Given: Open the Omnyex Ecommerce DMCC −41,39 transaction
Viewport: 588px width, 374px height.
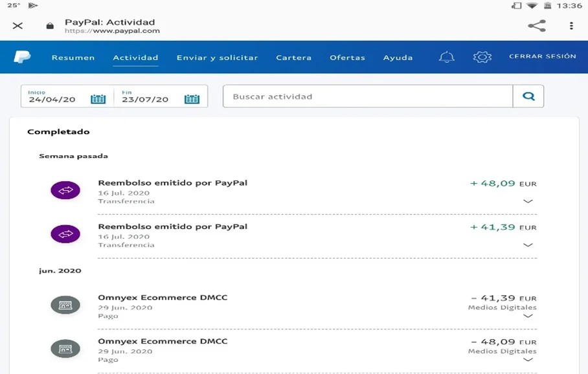Looking at the screenshot, I should (x=317, y=307).
